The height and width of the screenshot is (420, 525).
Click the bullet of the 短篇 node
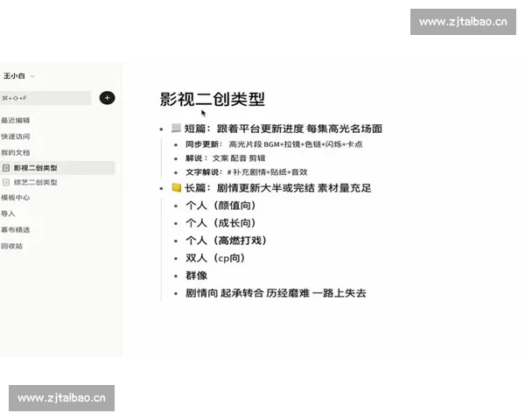coord(161,129)
